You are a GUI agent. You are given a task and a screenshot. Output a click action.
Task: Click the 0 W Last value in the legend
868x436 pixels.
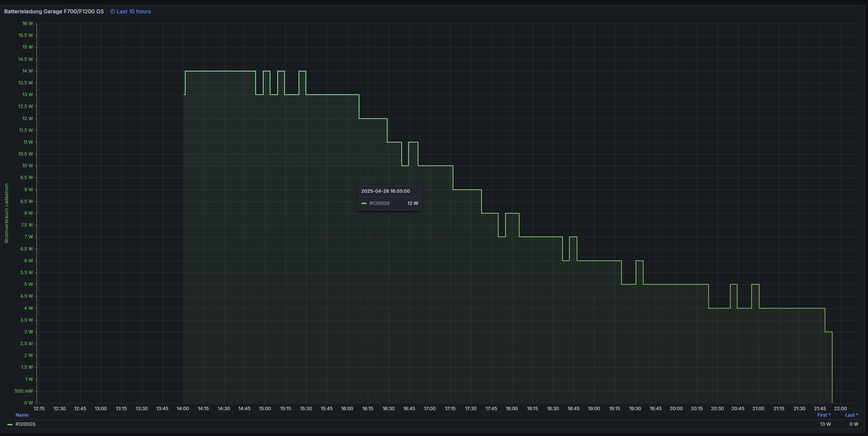coord(854,424)
